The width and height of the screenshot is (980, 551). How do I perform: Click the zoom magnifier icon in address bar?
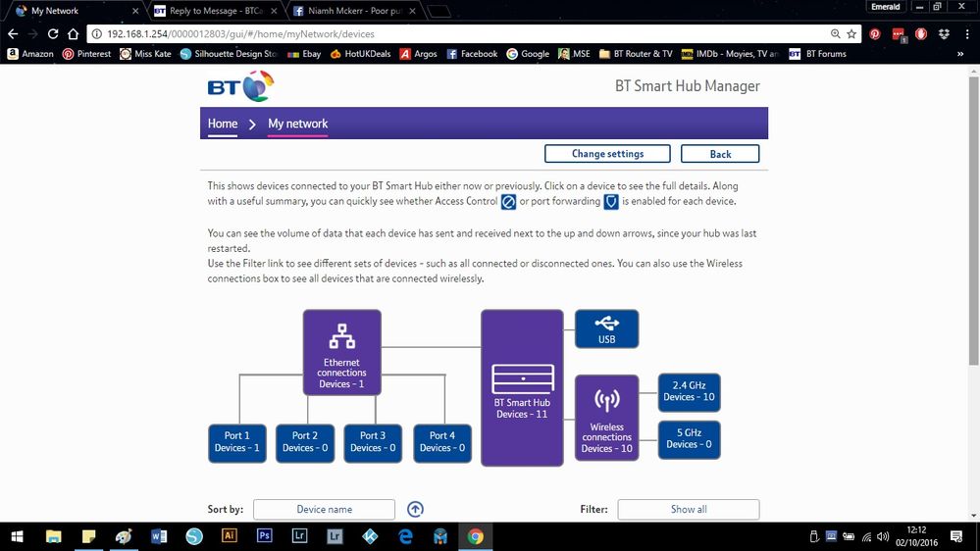click(835, 33)
